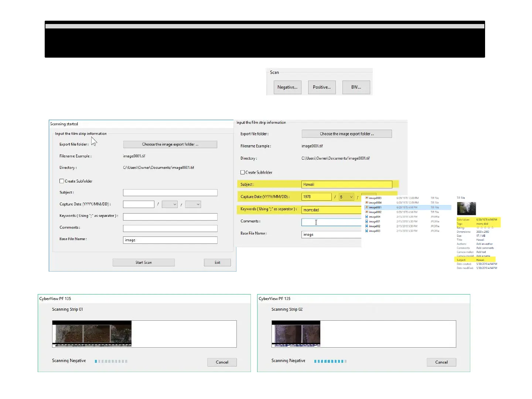This screenshot has width=532, height=399.
Task: Click the Subject field containing Hawaii
Action: click(x=347, y=184)
